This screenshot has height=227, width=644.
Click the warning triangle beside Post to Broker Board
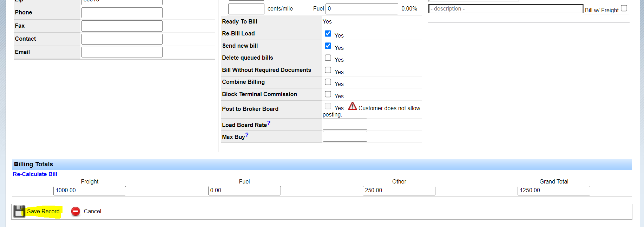click(353, 106)
